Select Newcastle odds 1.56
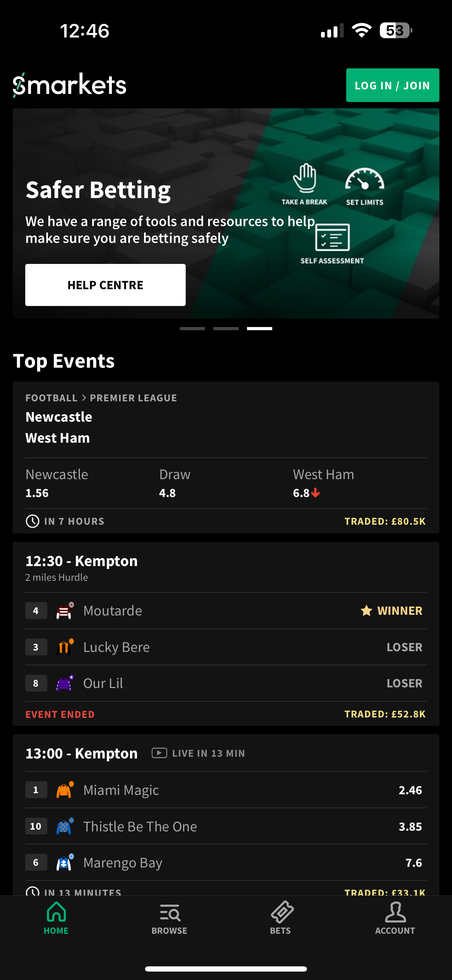This screenshot has height=980, width=452. (37, 493)
